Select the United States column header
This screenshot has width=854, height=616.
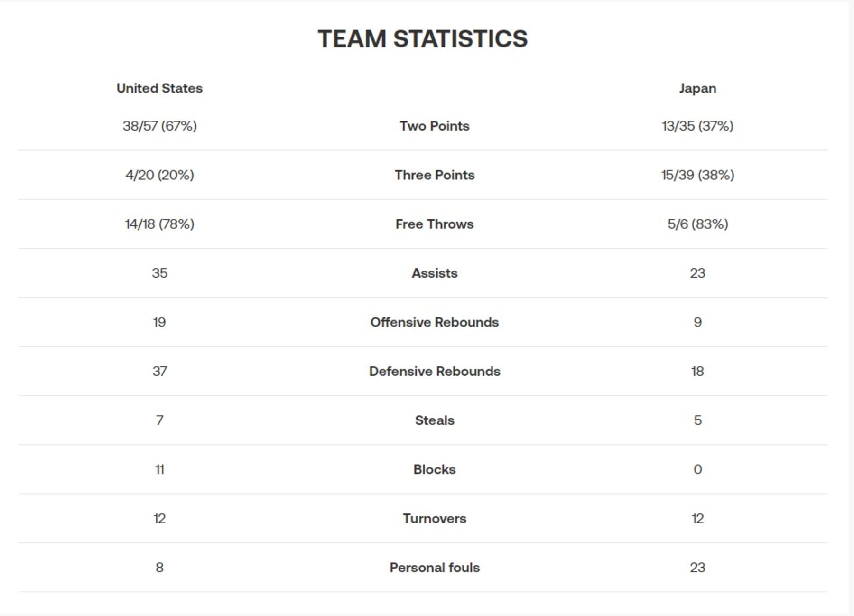[159, 88]
